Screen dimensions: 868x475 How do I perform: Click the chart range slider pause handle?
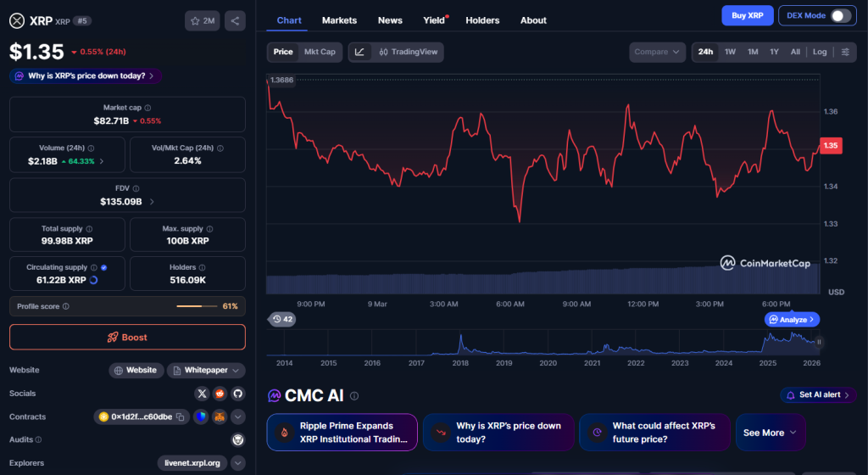(819, 342)
